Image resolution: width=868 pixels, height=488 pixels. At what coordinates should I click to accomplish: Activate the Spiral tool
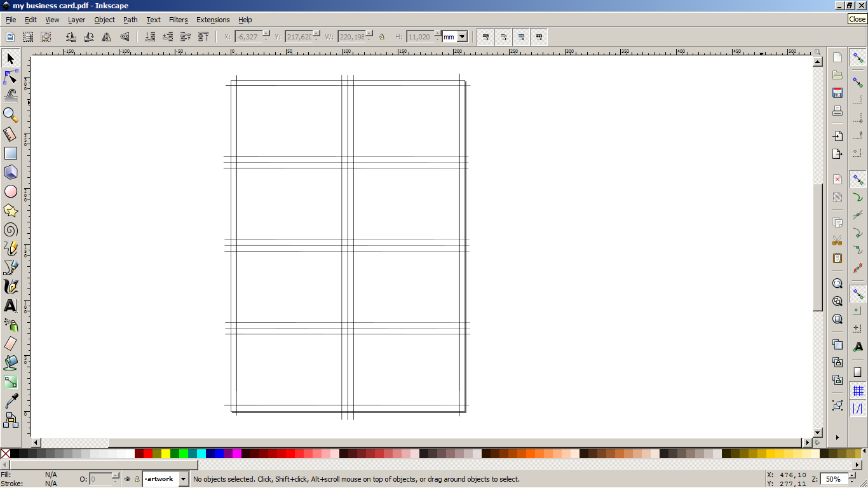click(x=11, y=229)
